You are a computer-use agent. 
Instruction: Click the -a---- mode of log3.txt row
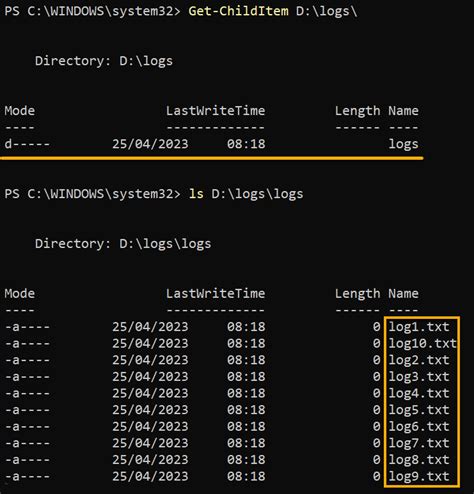tap(27, 377)
